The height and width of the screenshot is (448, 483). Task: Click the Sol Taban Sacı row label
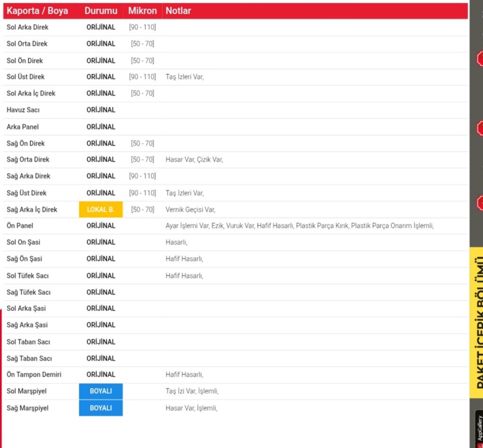(x=28, y=342)
